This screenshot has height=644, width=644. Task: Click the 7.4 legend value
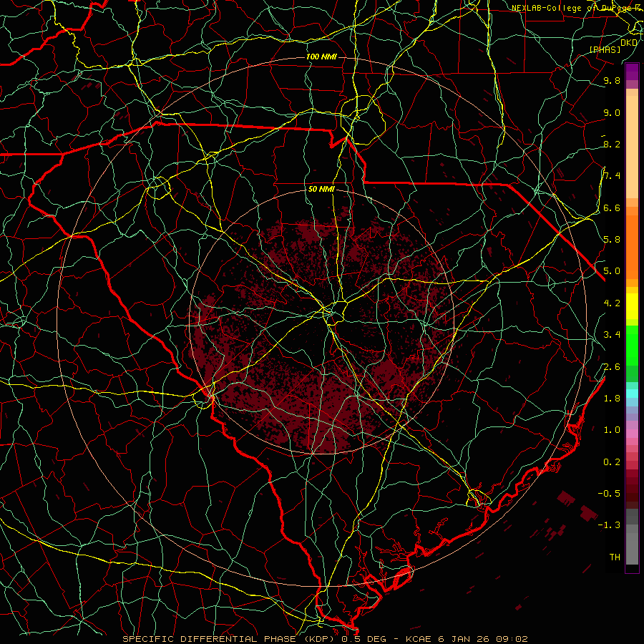coord(612,176)
